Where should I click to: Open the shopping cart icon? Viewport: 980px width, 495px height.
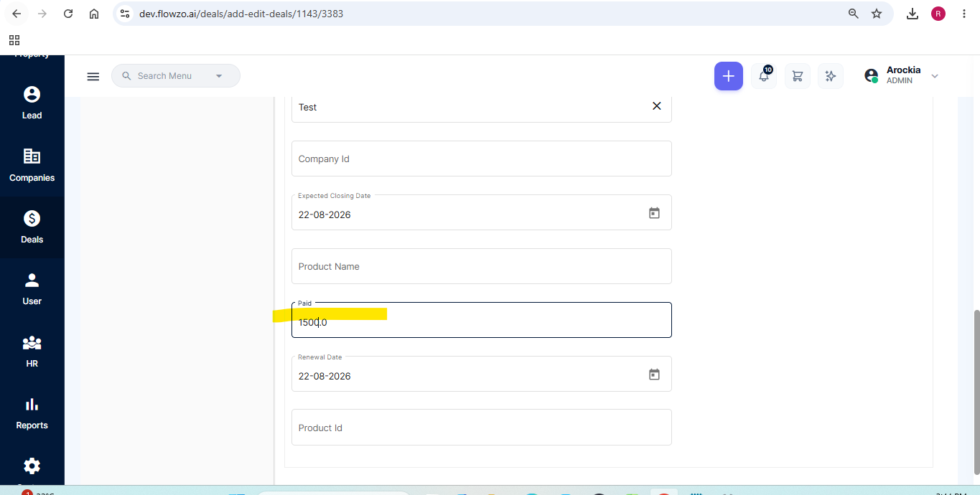point(797,76)
